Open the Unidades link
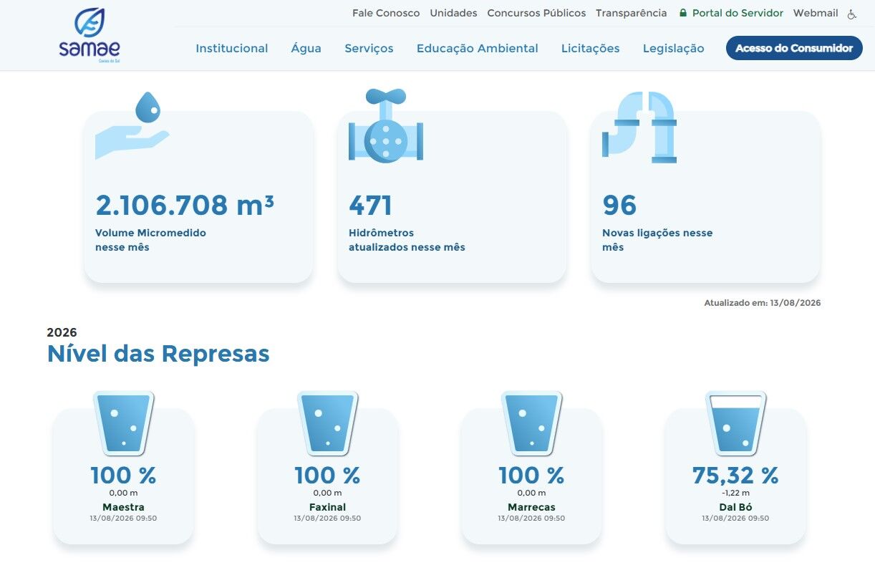 454,13
